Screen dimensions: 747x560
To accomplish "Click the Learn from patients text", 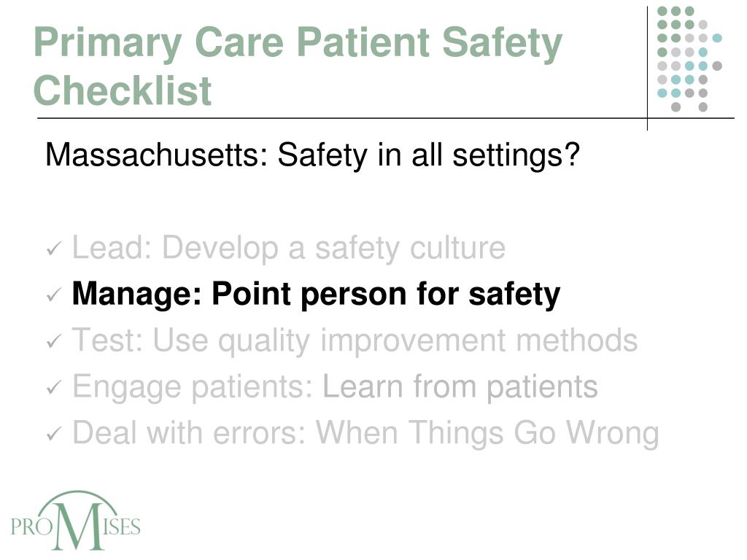I will click(460, 386).
